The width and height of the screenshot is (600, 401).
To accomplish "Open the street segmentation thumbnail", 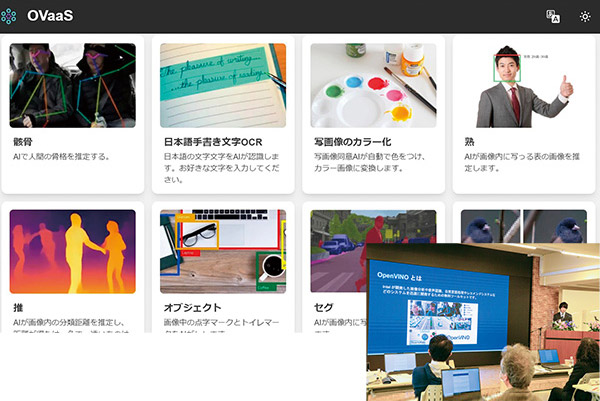I will (x=339, y=251).
